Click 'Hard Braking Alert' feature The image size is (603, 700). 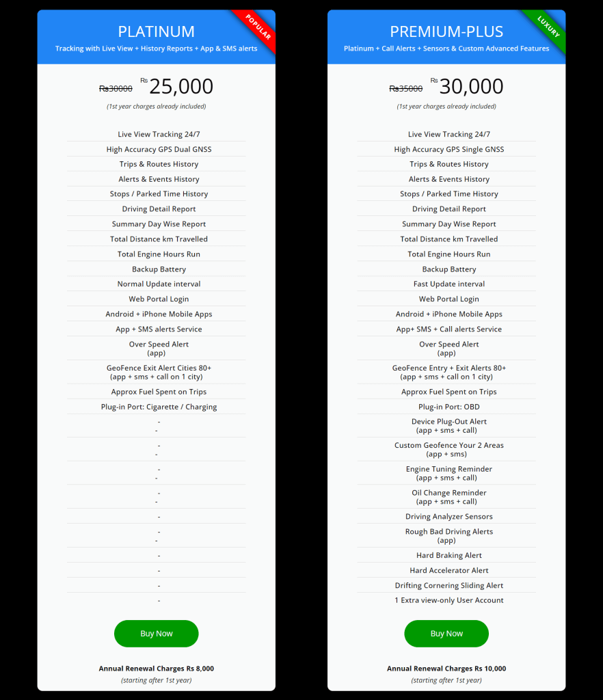[x=449, y=555]
